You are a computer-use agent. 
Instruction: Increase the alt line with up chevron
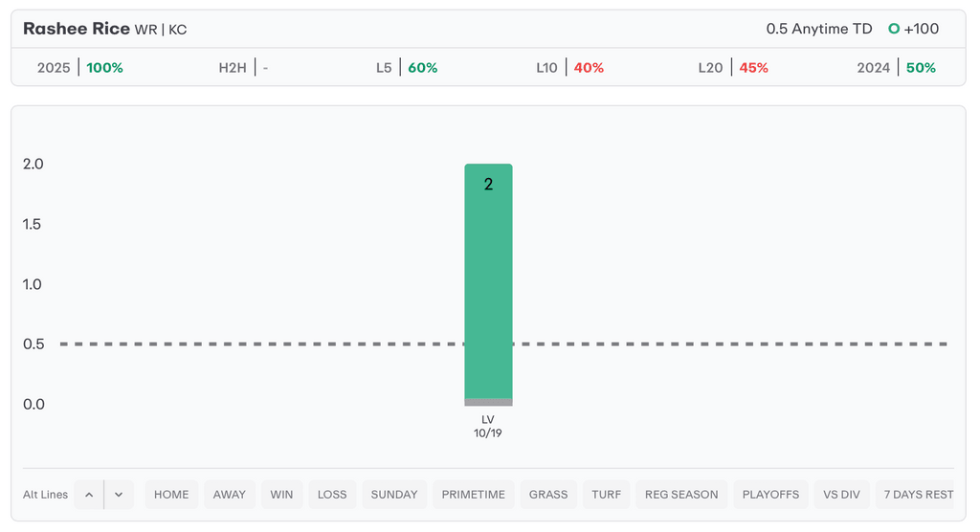pos(89,495)
